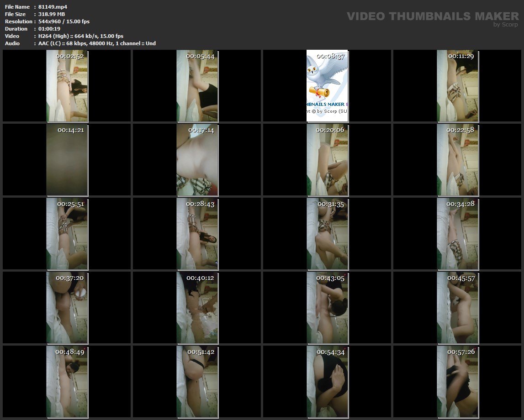
Task: Click the 00:34:28 timestamp label
Action: pyautogui.click(x=460, y=204)
